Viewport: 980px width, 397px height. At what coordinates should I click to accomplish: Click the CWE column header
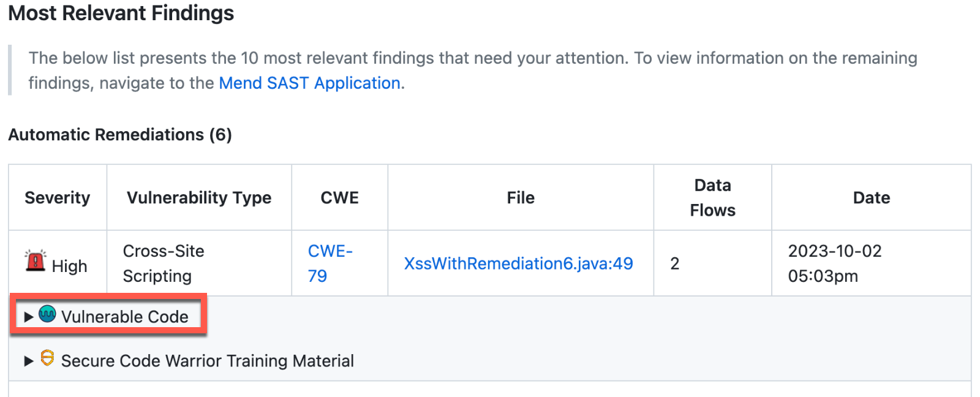340,198
